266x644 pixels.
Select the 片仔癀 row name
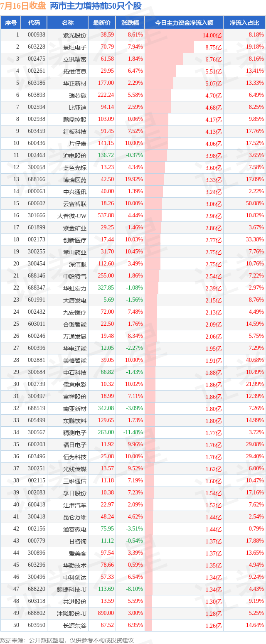pyautogui.click(x=78, y=143)
